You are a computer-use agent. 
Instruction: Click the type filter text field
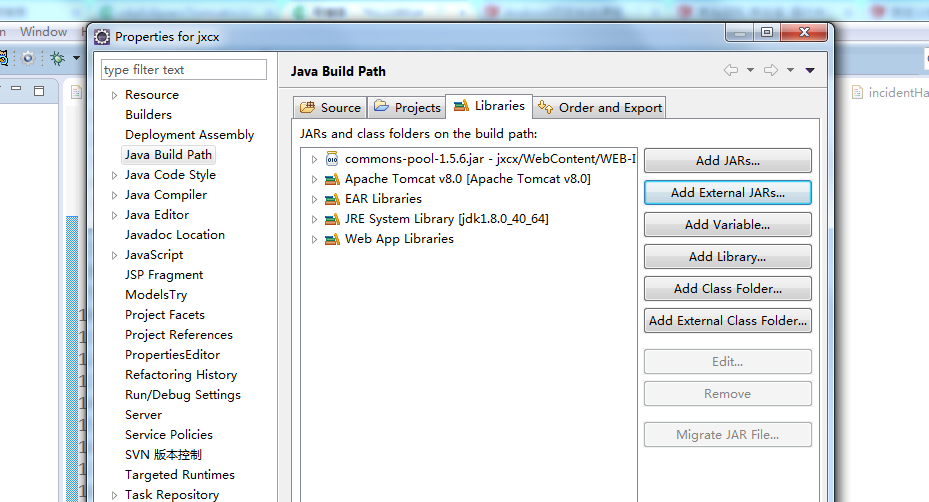click(x=184, y=69)
